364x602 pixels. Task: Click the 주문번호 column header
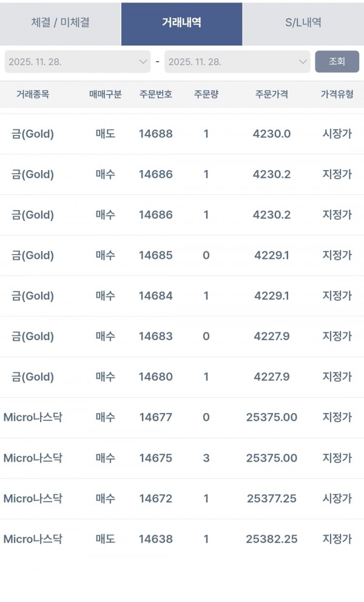156,94
